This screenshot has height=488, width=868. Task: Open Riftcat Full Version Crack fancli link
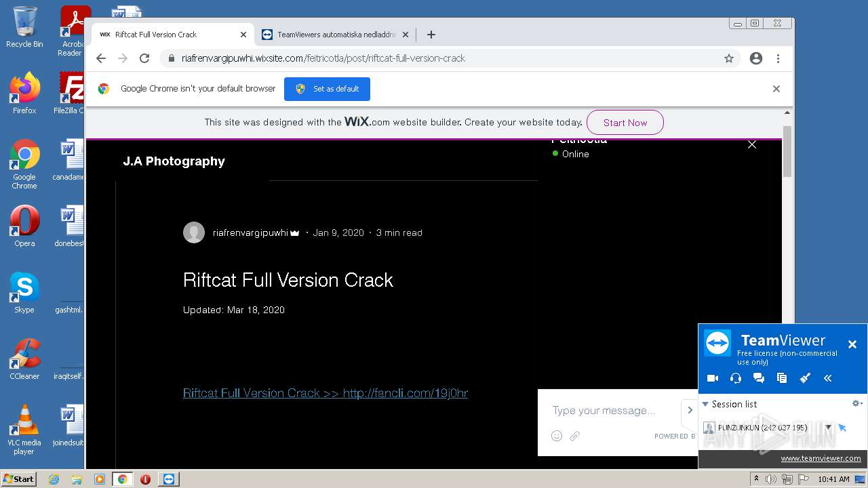[325, 393]
